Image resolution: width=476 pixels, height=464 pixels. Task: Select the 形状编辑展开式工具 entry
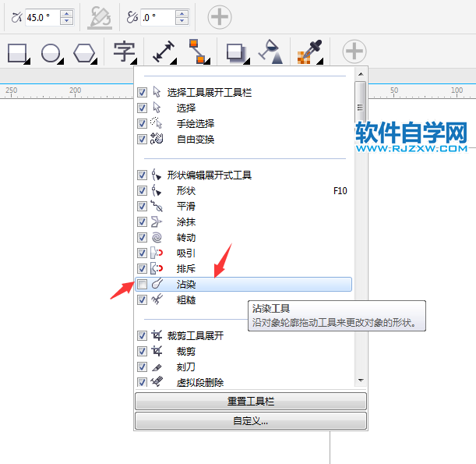pyautogui.click(x=243, y=175)
